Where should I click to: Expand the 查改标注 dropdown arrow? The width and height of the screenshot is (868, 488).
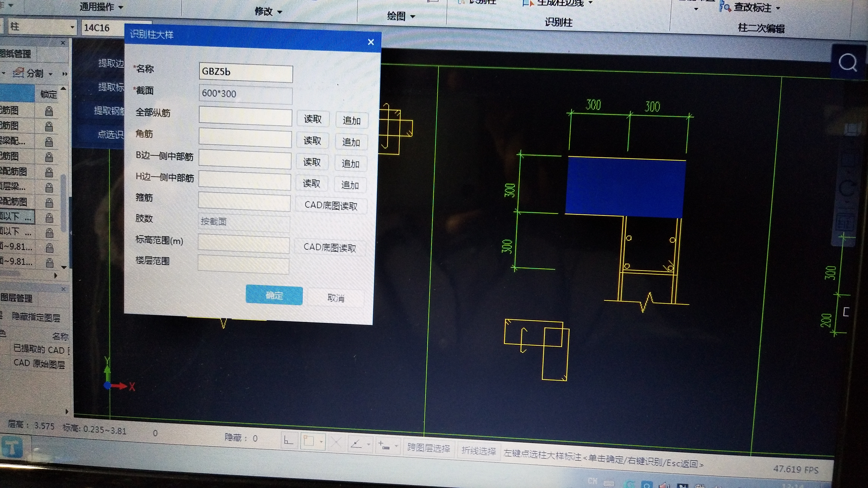pos(778,8)
